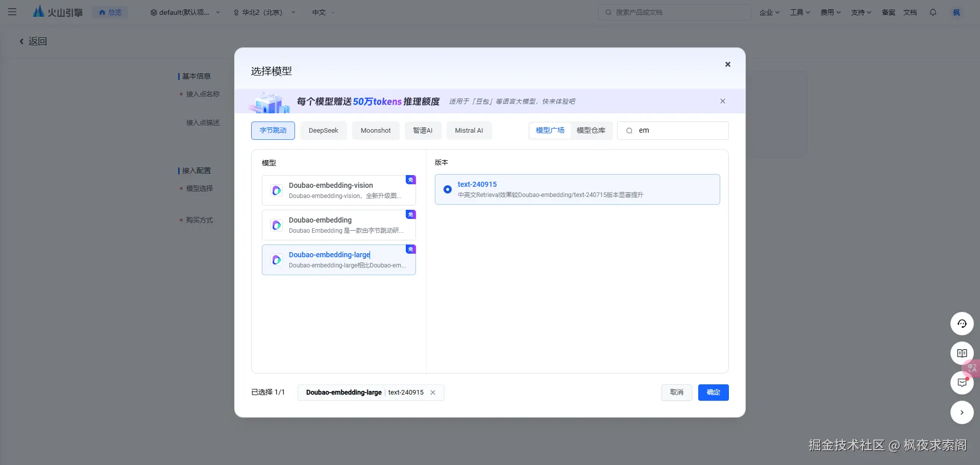Expand the default project dropdown
The width and height of the screenshot is (980, 465).
tap(185, 12)
